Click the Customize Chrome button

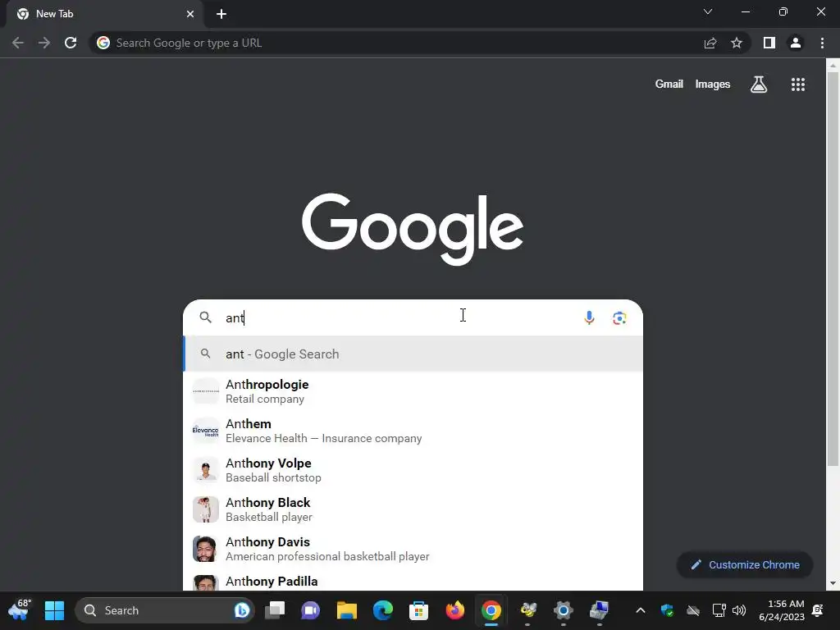point(745,564)
